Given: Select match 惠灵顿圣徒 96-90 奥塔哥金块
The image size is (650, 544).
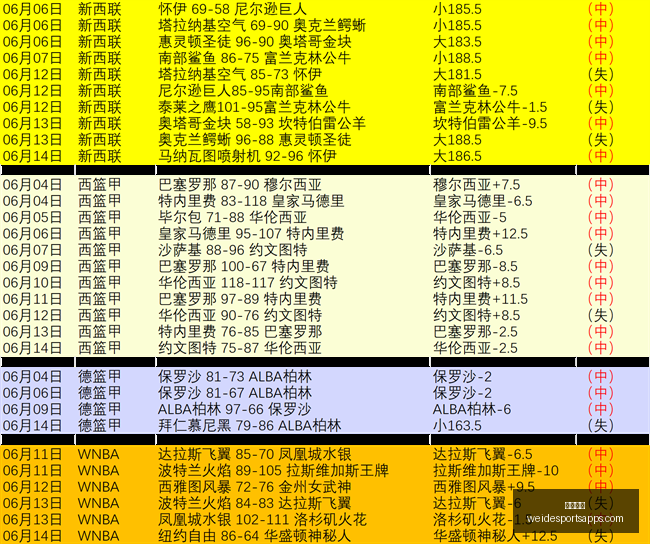Looking at the screenshot, I should (255, 41).
